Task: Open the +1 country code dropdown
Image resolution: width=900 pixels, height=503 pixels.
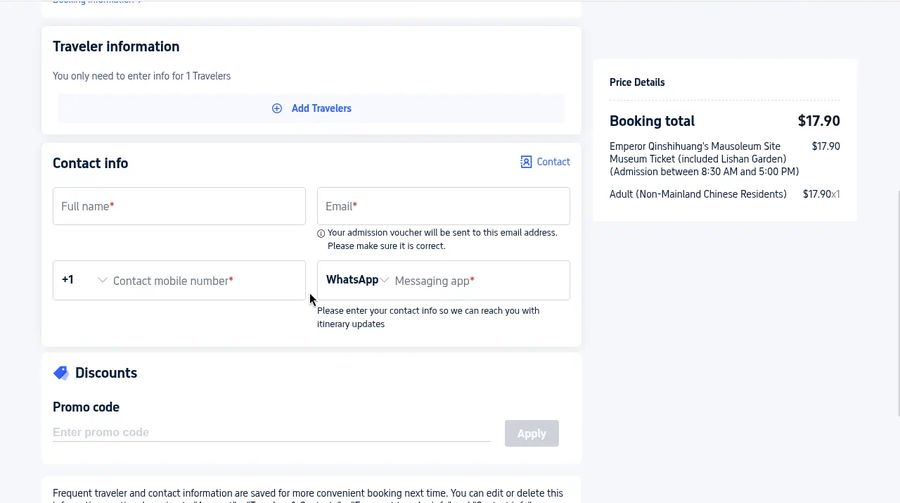Action: pos(84,280)
